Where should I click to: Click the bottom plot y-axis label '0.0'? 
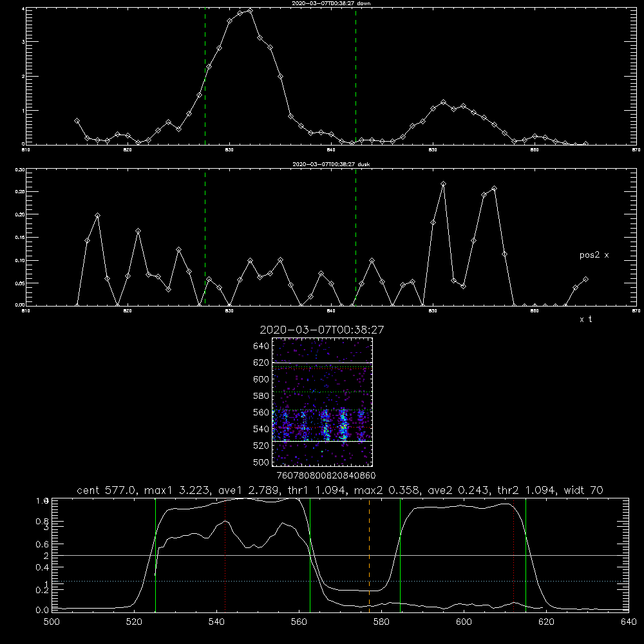pyautogui.click(x=43, y=611)
